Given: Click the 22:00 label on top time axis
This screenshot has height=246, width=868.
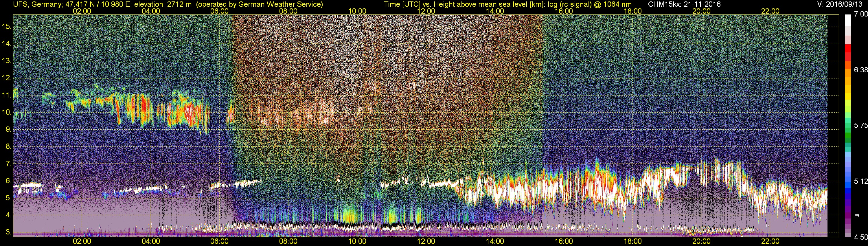Looking at the screenshot, I should click(x=770, y=11).
